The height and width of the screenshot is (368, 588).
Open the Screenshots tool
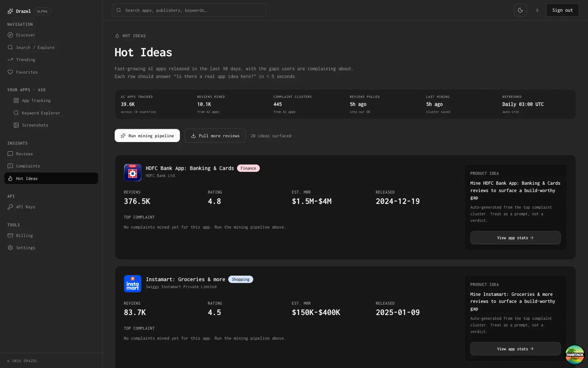click(54, 125)
